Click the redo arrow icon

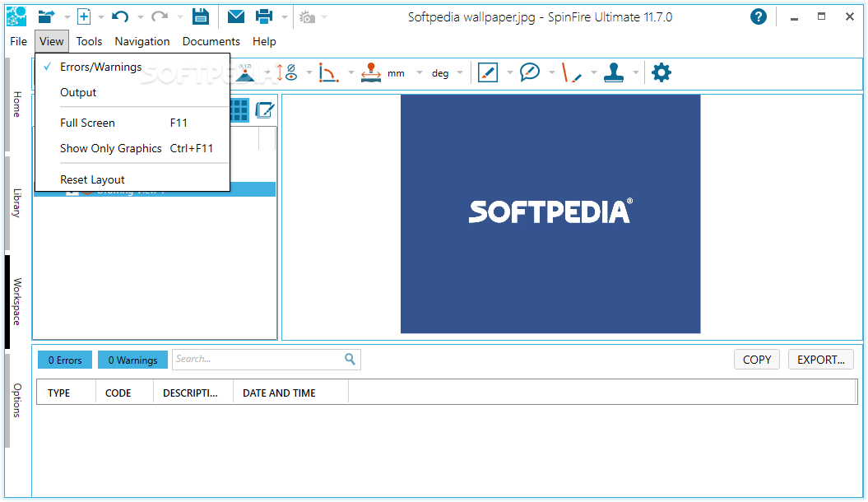click(x=160, y=16)
